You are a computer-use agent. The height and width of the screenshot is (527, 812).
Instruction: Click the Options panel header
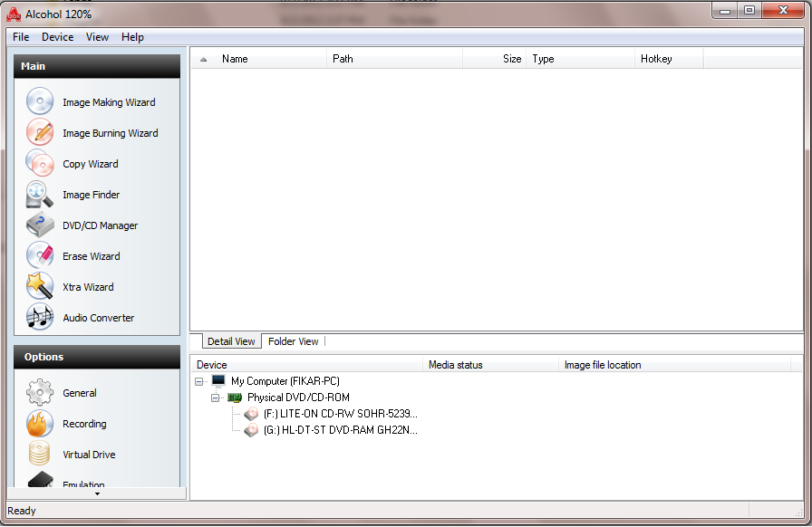(97, 357)
